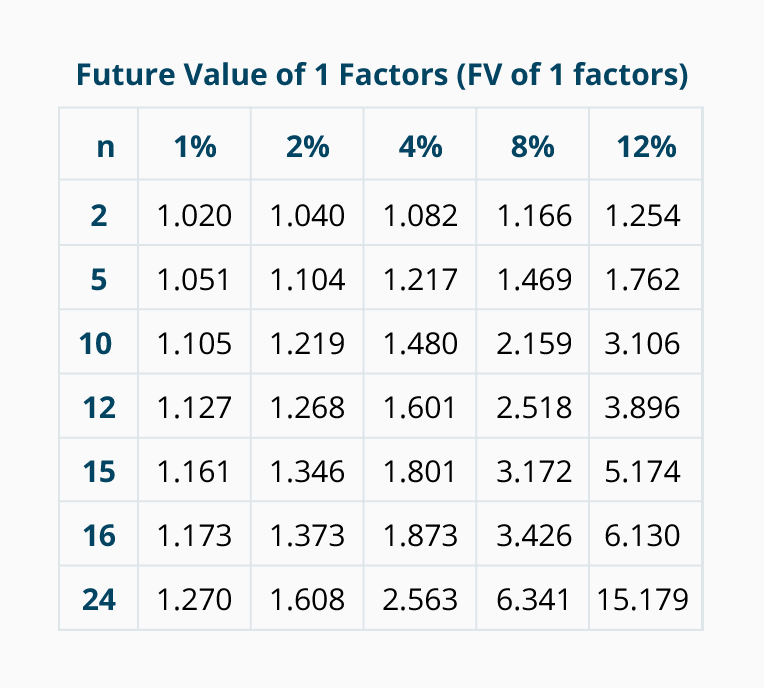Image resolution: width=764 pixels, height=688 pixels.
Task: Click the 4% column header
Action: click(x=420, y=147)
